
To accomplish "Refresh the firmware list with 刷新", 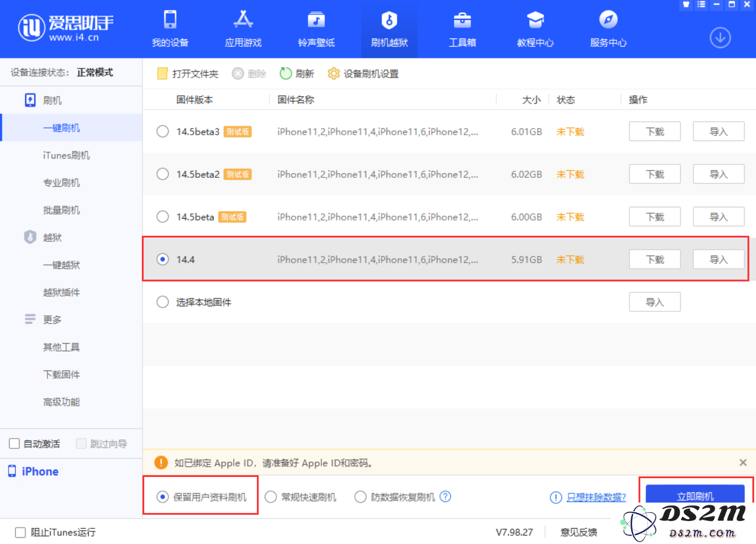I will tap(297, 74).
